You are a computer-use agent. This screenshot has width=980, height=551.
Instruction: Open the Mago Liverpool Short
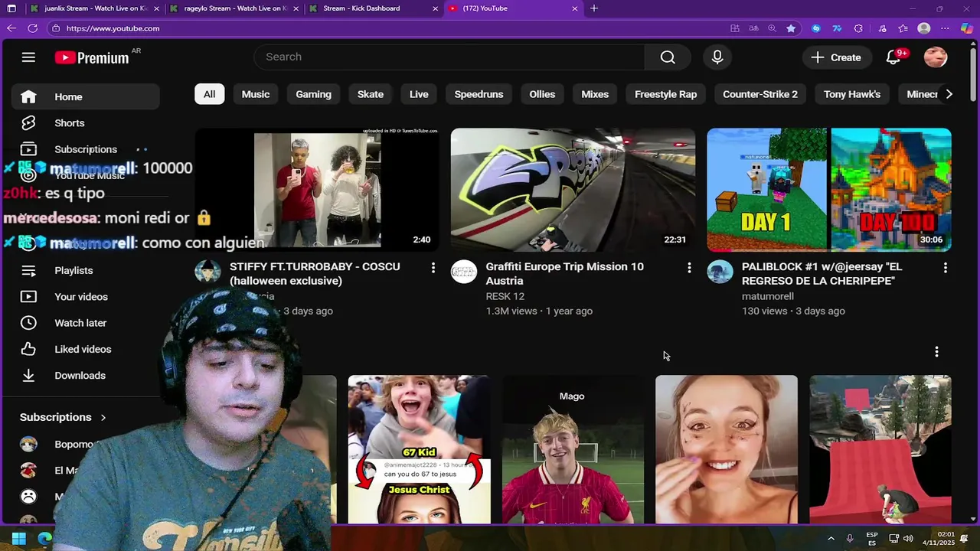(573, 449)
